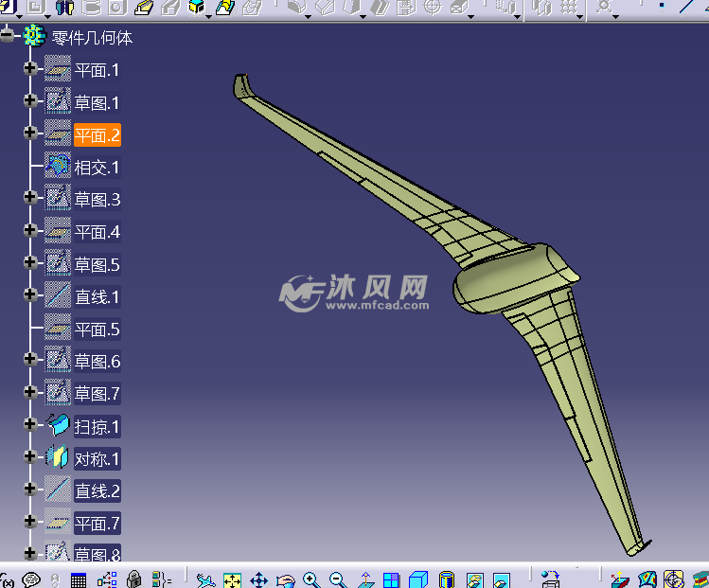Viewport: 709px width, 588px height.
Task: Select 直线.2 label in tree
Action: (x=97, y=490)
